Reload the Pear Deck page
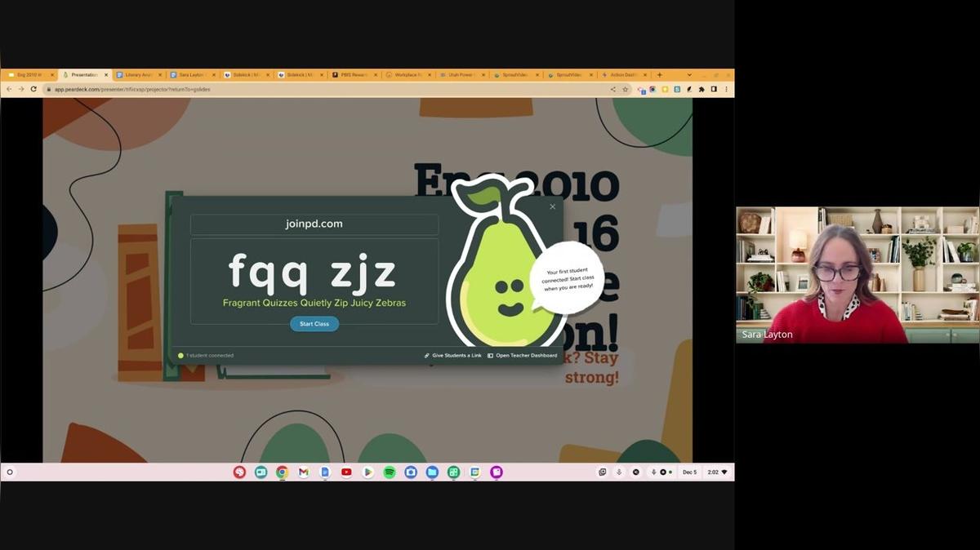Viewport: 980px width, 550px height. [x=33, y=89]
